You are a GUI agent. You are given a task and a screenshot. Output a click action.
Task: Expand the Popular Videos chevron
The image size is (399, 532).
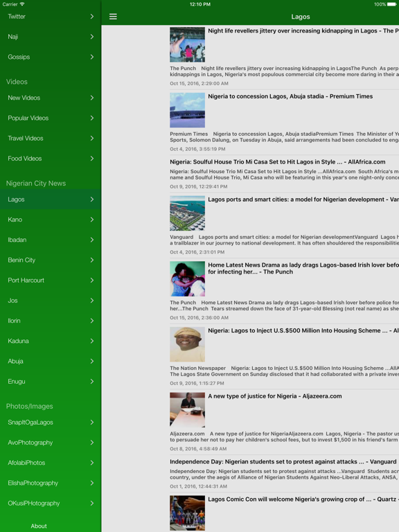92,118
